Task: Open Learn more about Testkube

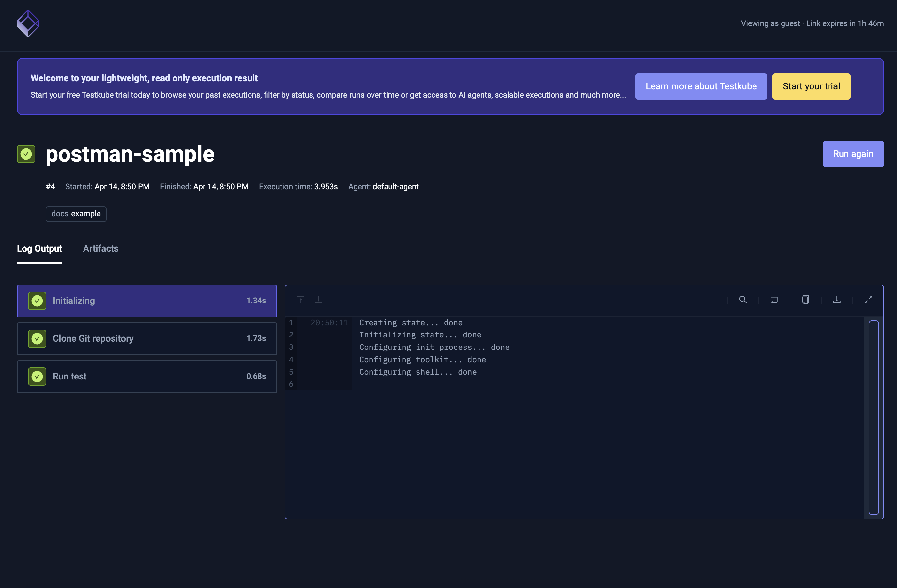Action: coord(701,86)
